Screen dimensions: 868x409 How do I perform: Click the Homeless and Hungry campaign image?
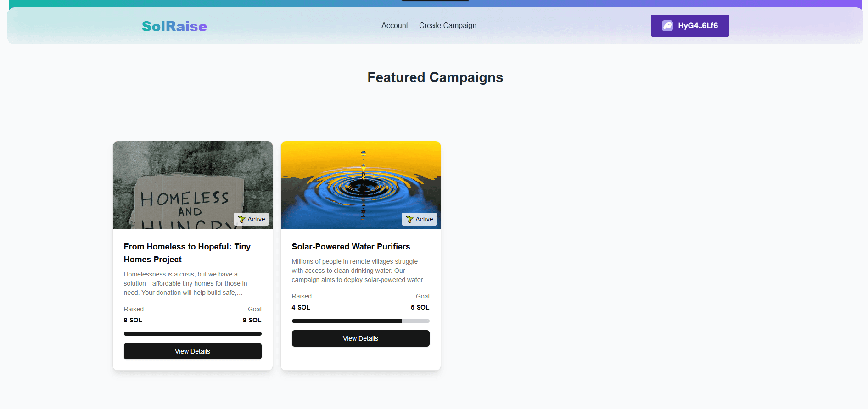coord(193,185)
